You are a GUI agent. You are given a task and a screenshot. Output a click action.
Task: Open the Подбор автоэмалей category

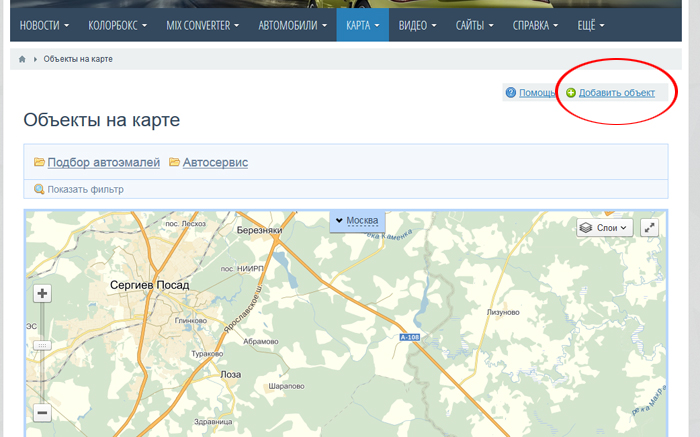[104, 162]
